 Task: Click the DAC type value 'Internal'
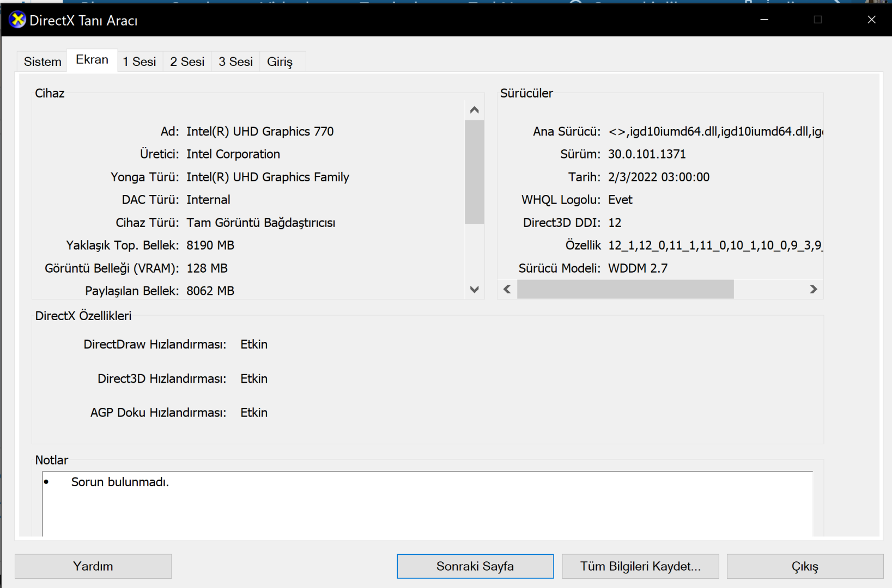pyautogui.click(x=208, y=200)
